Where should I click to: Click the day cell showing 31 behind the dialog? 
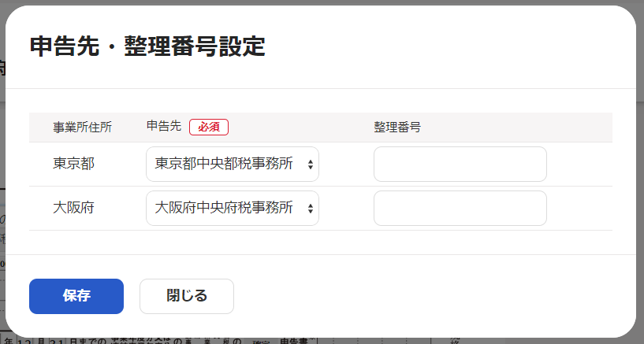(58, 341)
